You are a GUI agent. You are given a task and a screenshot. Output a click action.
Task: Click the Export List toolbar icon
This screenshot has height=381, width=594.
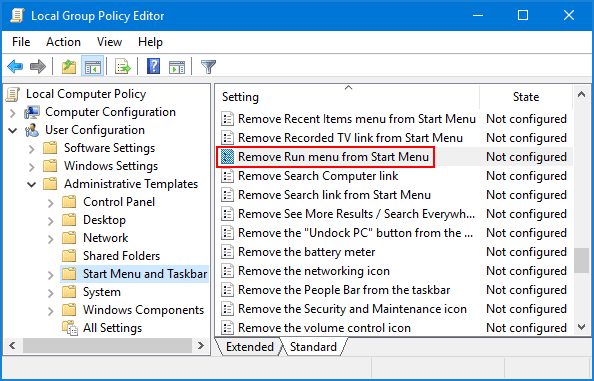pyautogui.click(x=123, y=67)
